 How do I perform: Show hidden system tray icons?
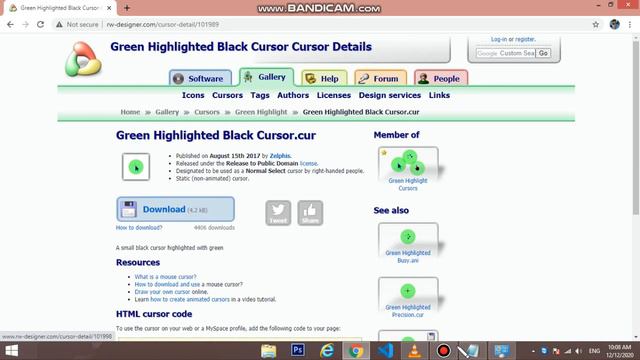533,351
